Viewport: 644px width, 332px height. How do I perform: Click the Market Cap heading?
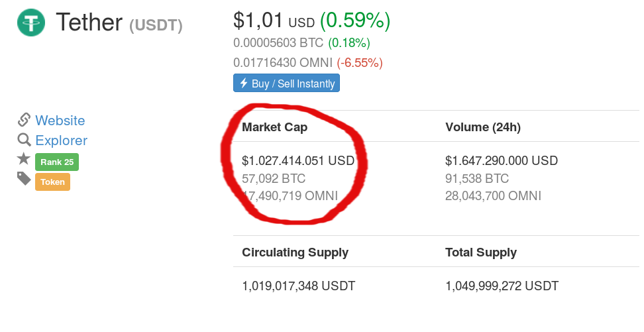point(275,127)
